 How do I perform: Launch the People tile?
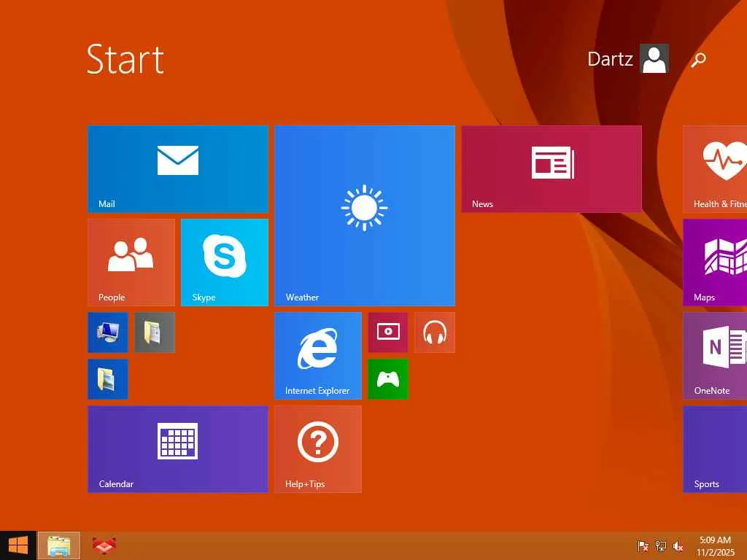(x=131, y=262)
